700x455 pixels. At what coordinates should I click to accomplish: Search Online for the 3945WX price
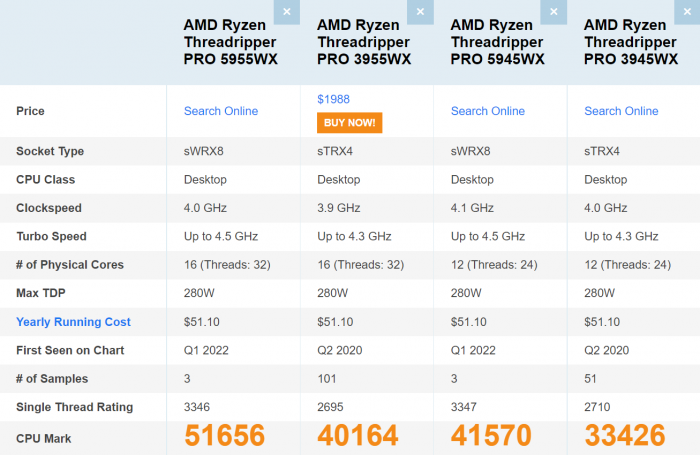621,111
